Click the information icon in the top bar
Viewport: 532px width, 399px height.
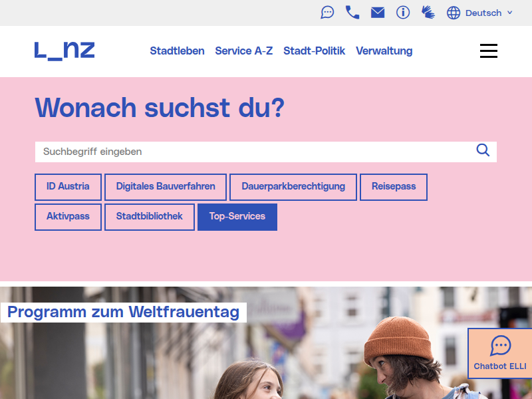coord(403,12)
